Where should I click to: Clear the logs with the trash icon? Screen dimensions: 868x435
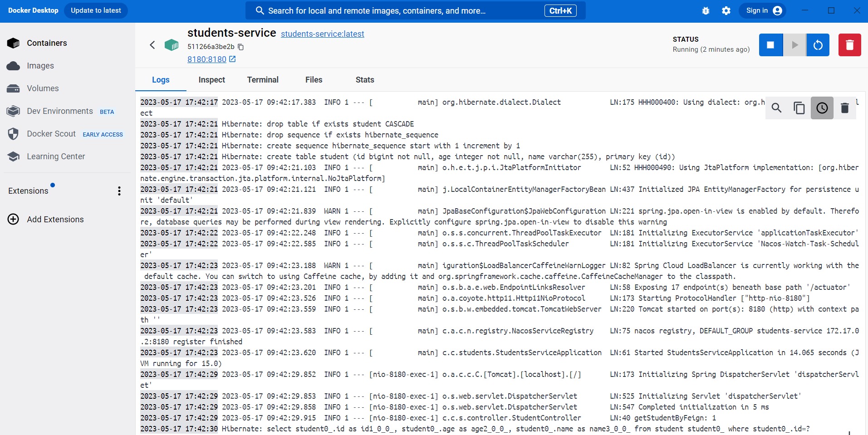point(844,108)
